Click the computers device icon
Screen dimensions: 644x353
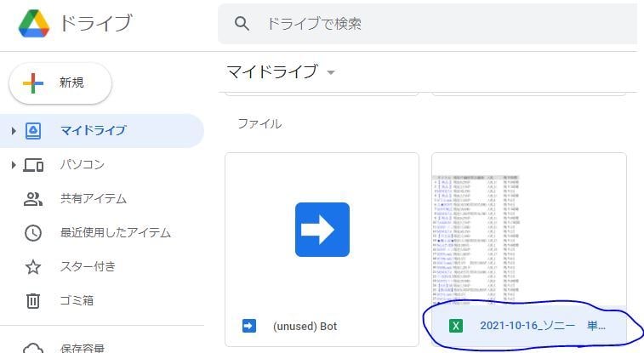pos(33,165)
